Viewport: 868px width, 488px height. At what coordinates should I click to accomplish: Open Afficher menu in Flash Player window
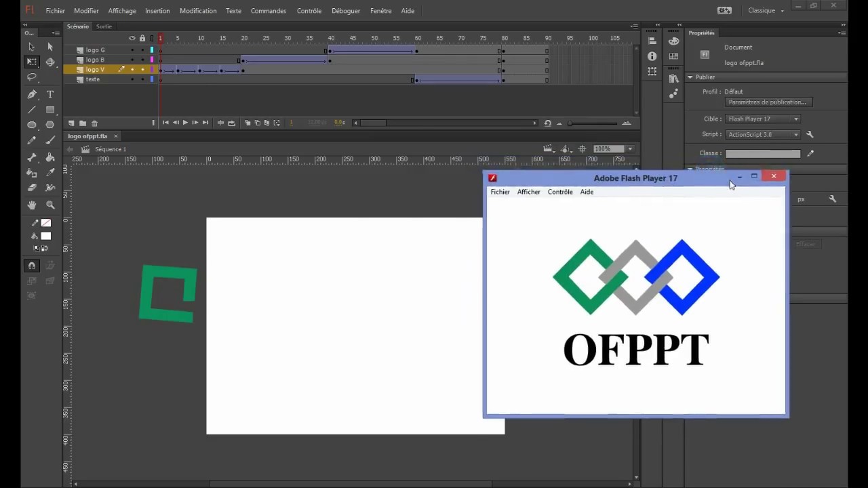click(x=528, y=192)
